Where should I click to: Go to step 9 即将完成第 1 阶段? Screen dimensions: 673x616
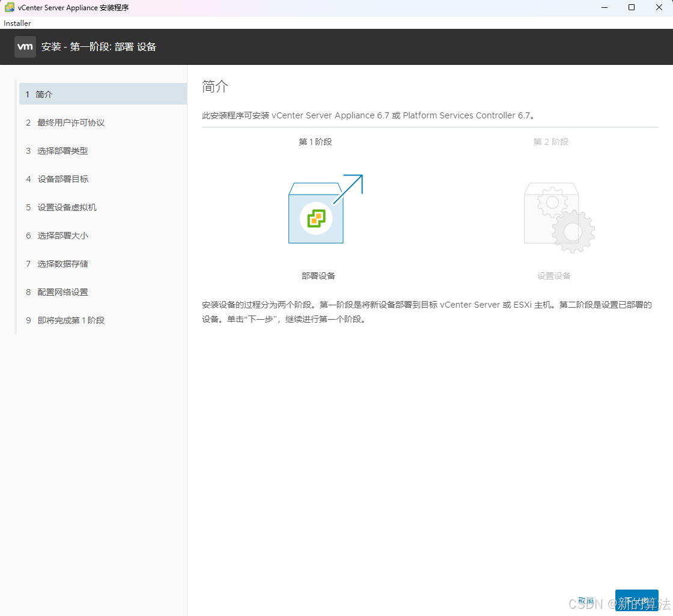click(x=65, y=321)
